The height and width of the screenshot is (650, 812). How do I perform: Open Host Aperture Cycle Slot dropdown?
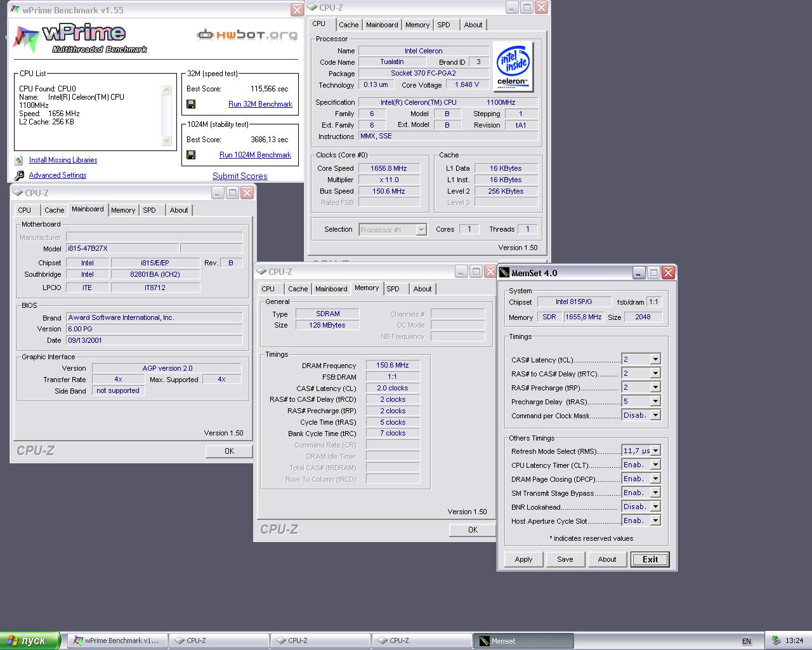click(655, 521)
